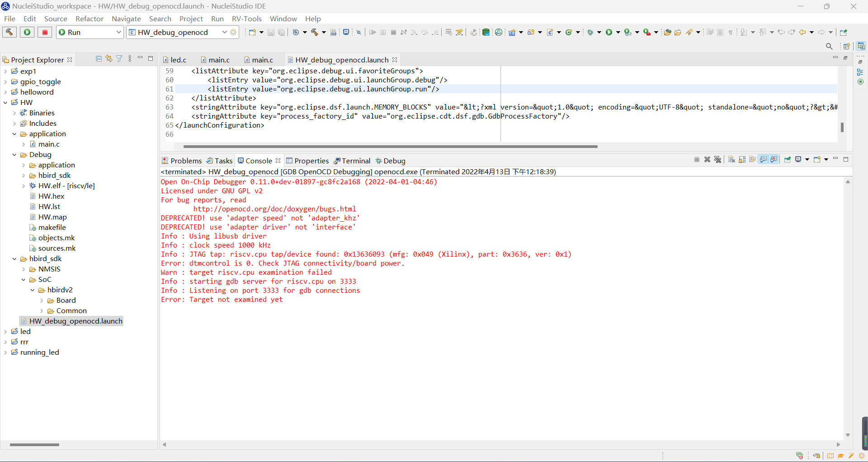Select HW.elf in the Debug folder
This screenshot has width=868, height=462.
click(66, 186)
